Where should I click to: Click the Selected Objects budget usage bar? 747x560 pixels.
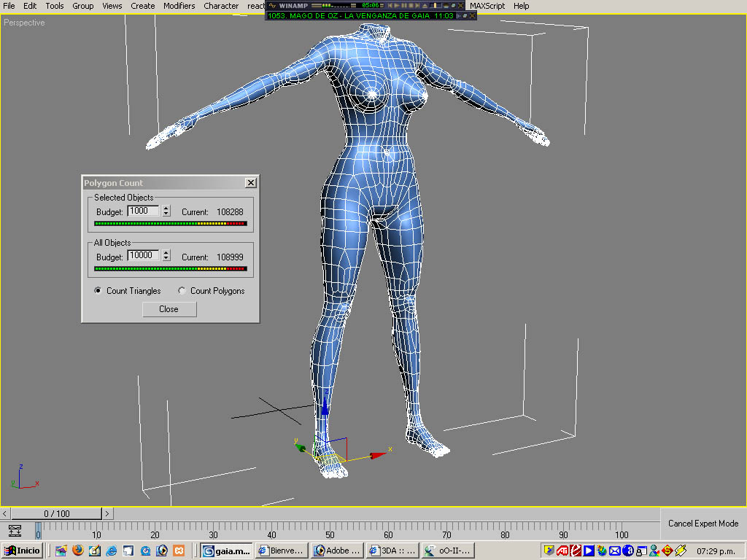click(170, 223)
